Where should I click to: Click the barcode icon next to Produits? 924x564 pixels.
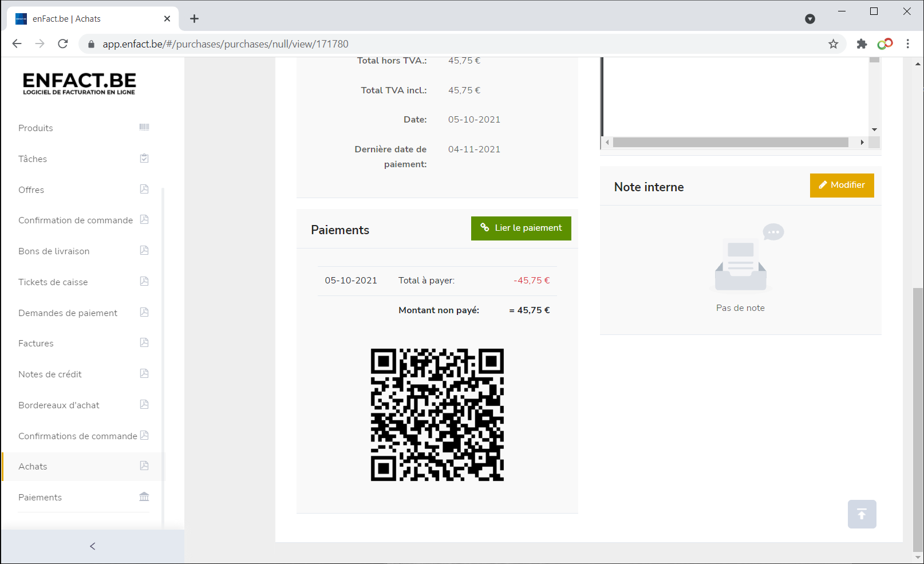coord(144,127)
